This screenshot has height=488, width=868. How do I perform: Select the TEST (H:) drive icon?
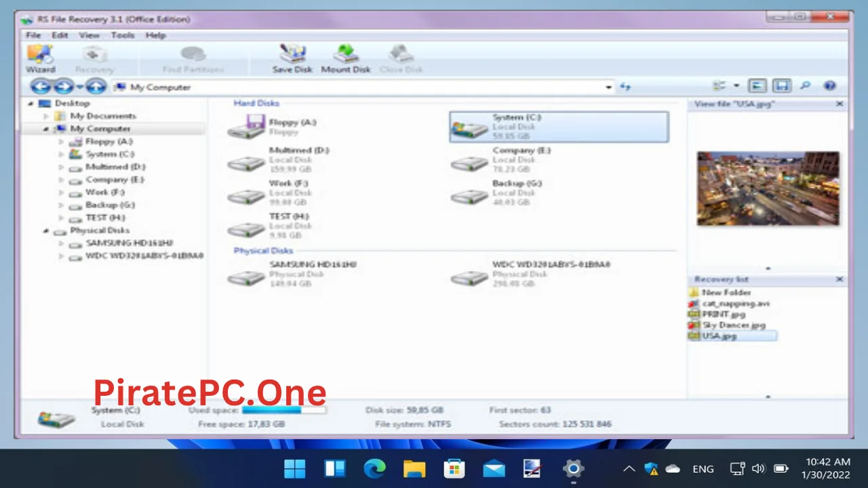[x=245, y=229]
